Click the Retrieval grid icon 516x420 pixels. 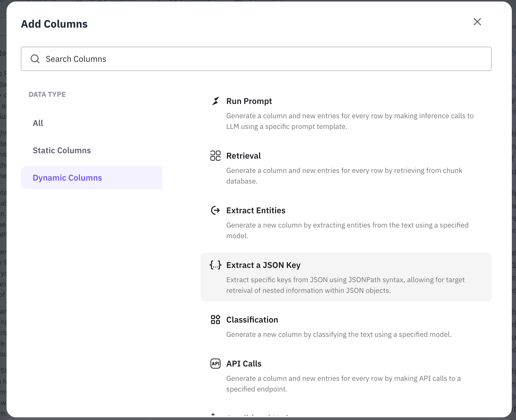(x=215, y=156)
